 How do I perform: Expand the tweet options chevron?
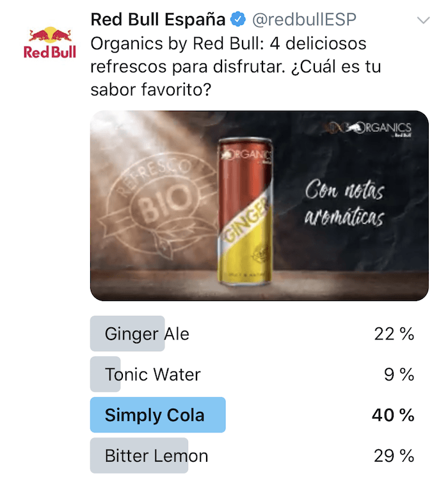pos(424,20)
